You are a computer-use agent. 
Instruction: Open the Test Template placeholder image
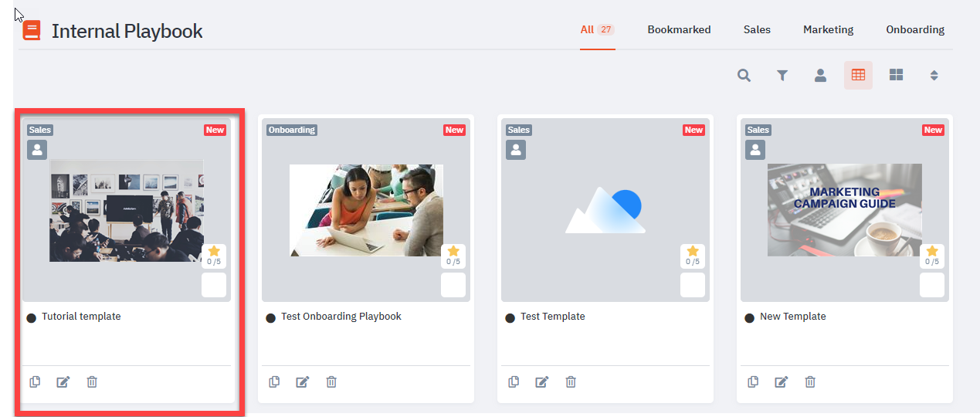(605, 210)
